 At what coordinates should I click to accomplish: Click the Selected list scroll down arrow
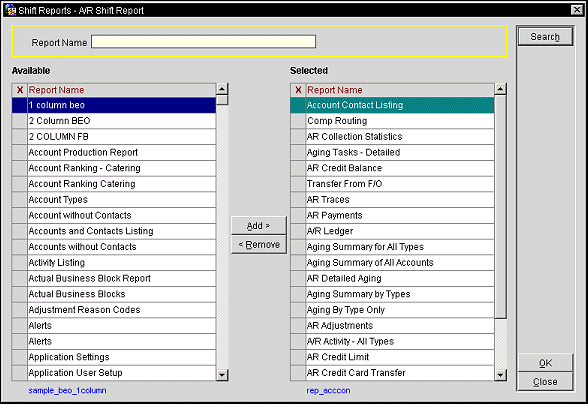500,375
